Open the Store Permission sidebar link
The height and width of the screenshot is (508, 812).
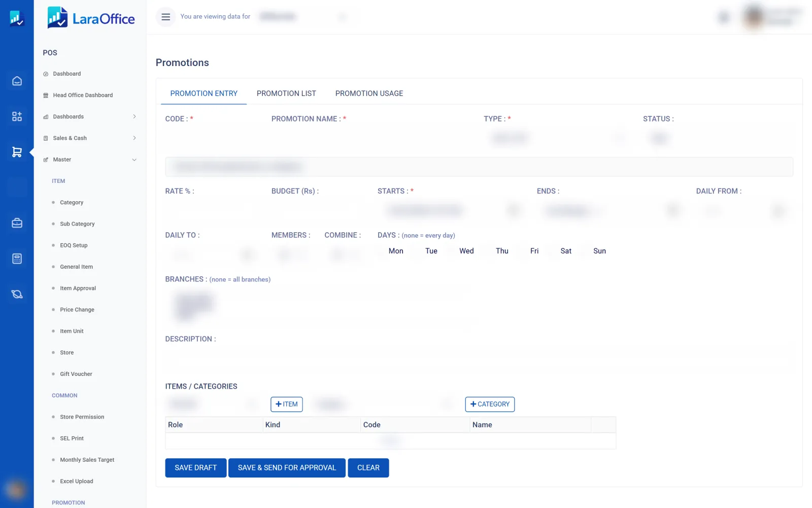click(82, 417)
